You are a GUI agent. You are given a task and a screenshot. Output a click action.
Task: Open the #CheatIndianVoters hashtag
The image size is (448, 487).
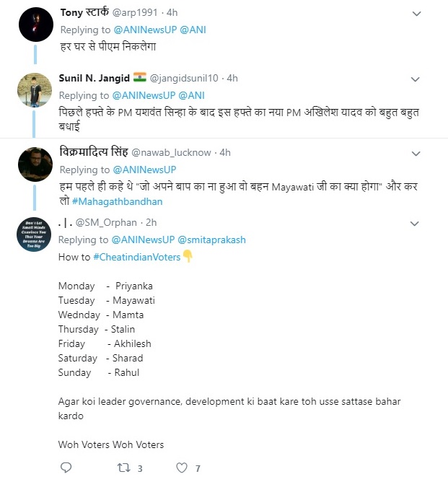(136, 257)
